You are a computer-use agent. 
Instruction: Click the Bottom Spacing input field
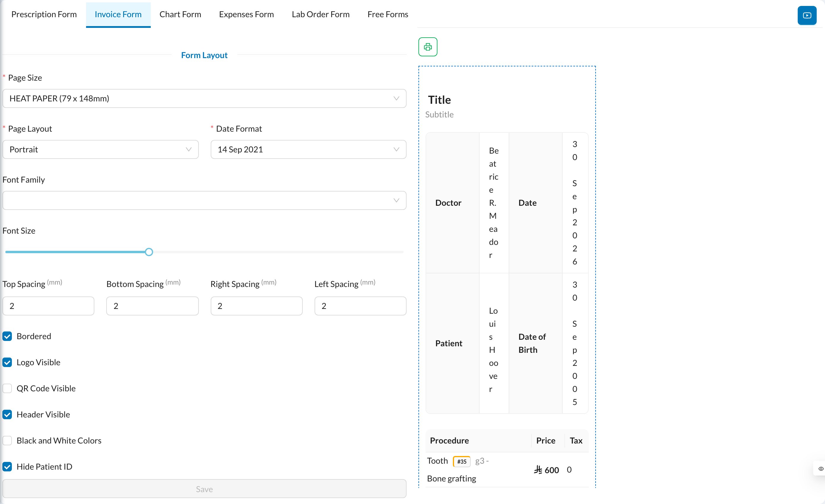coord(152,306)
